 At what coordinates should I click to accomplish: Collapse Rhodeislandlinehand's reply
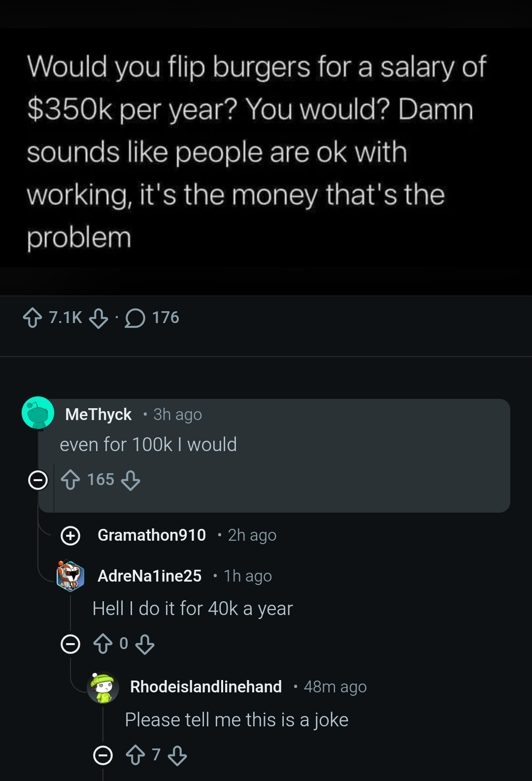point(103,755)
